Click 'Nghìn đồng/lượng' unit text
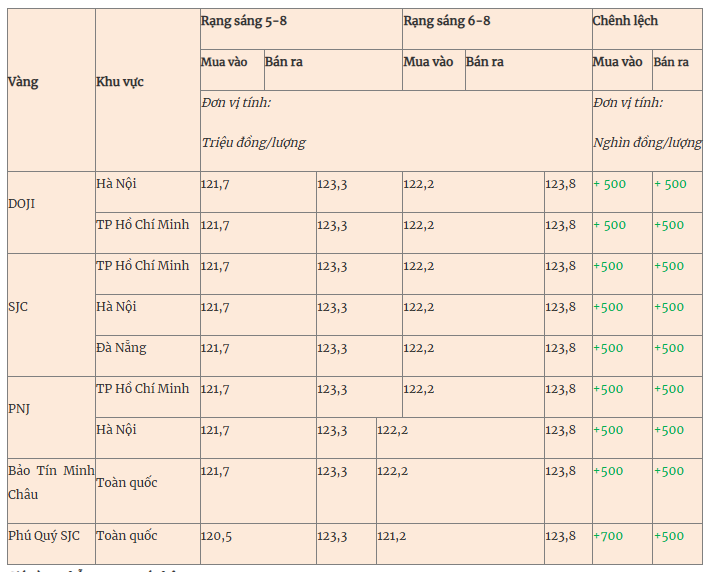 [x=647, y=143]
